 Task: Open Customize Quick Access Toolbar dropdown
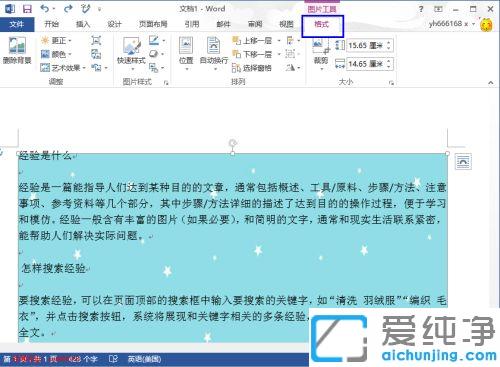[x=99, y=10]
